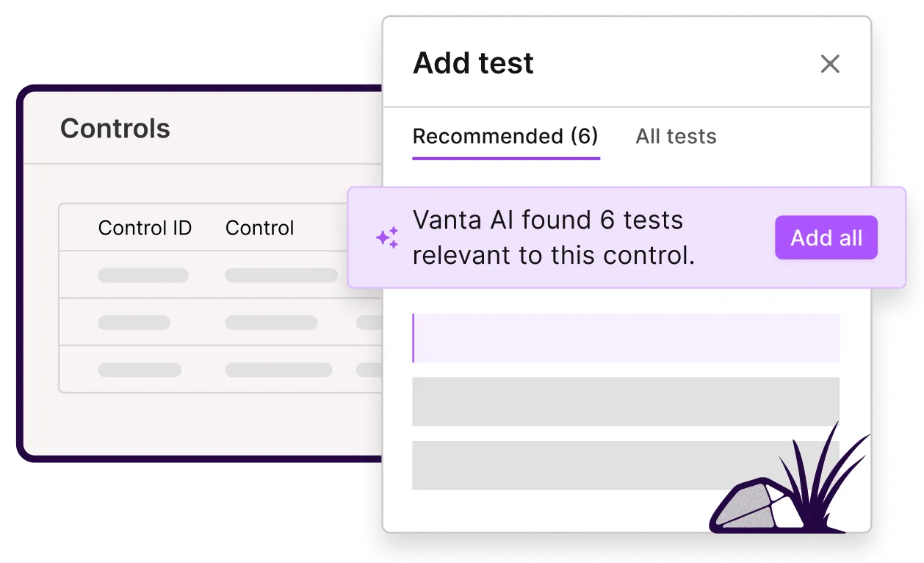The height and width of the screenshot is (563, 924).
Task: Select second row's Control name placeholder
Action: pos(271,323)
